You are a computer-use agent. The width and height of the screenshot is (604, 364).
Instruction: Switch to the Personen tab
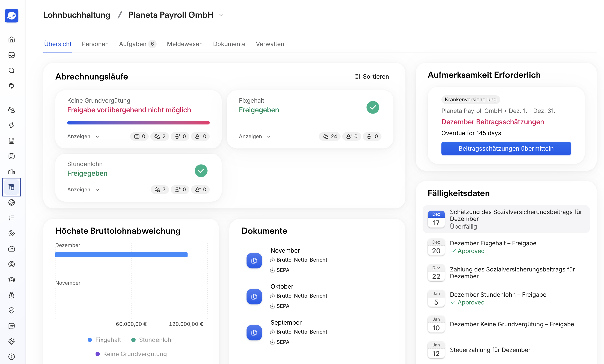click(95, 44)
